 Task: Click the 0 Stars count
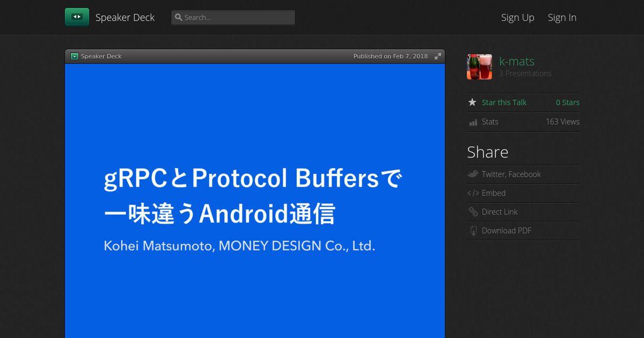[x=568, y=102]
